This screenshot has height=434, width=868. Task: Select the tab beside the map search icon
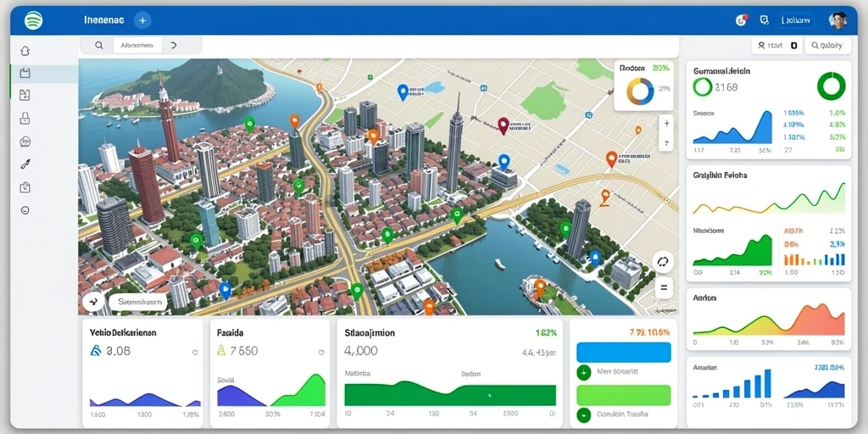click(137, 46)
